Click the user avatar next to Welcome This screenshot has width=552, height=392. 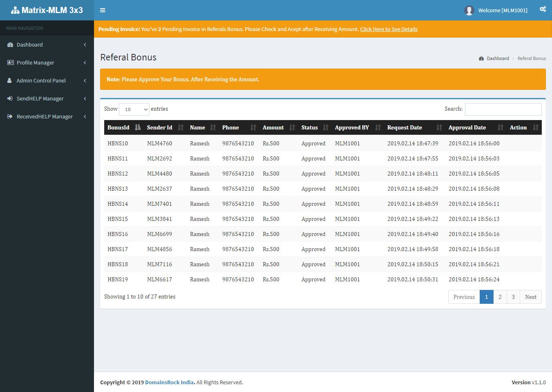[469, 10]
